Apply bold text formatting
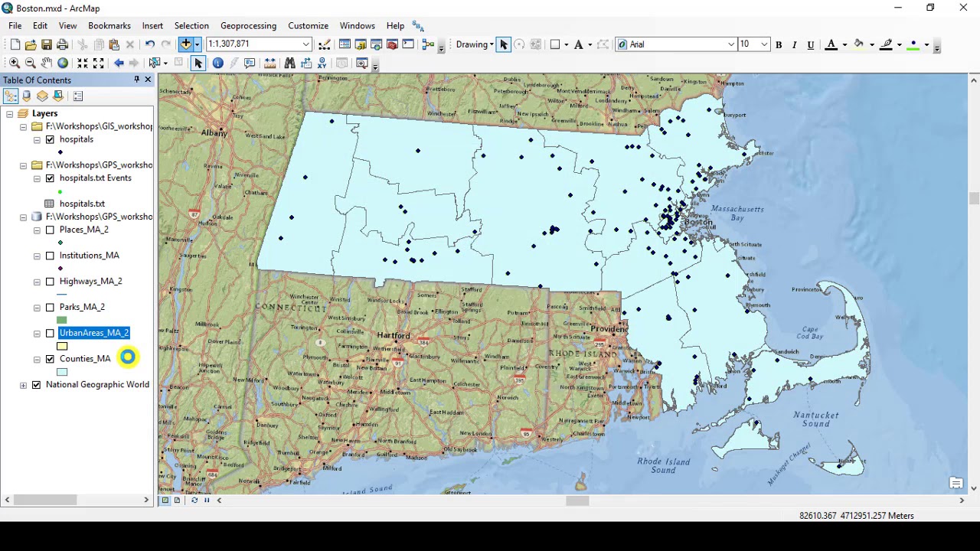Image resolution: width=980 pixels, height=551 pixels. click(x=779, y=44)
